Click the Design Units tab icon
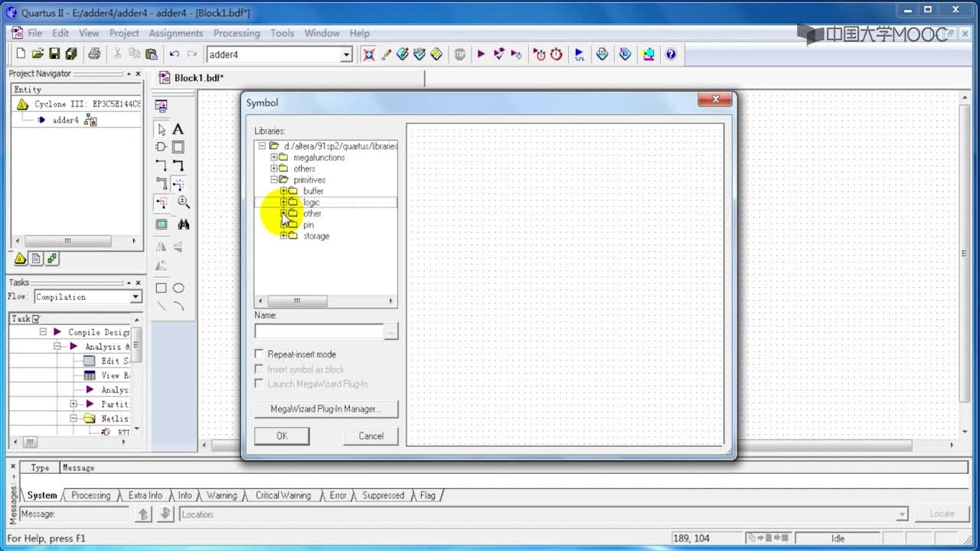980x551 pixels. tap(52, 259)
